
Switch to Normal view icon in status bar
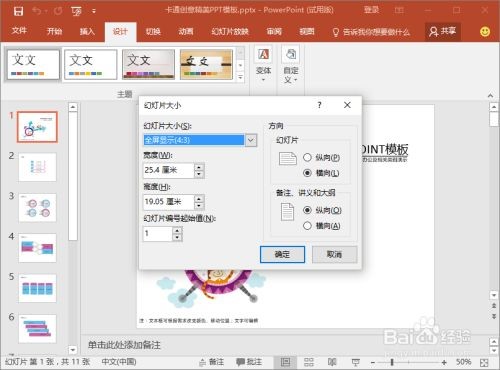click(285, 362)
